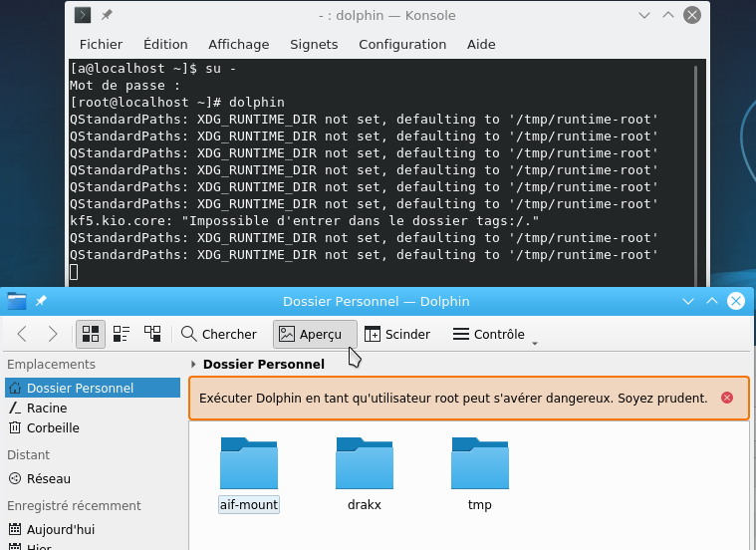The image size is (756, 550).
Task: Select Aujourd'hui under Enregistré récemment
Action: 93,529
